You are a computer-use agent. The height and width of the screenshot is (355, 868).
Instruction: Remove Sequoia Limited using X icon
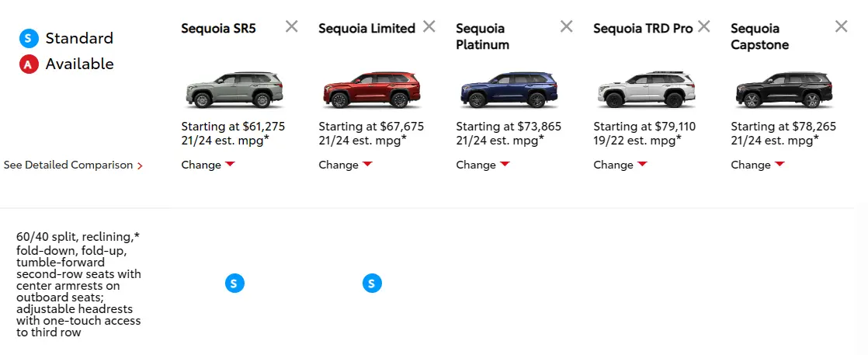pos(429,26)
